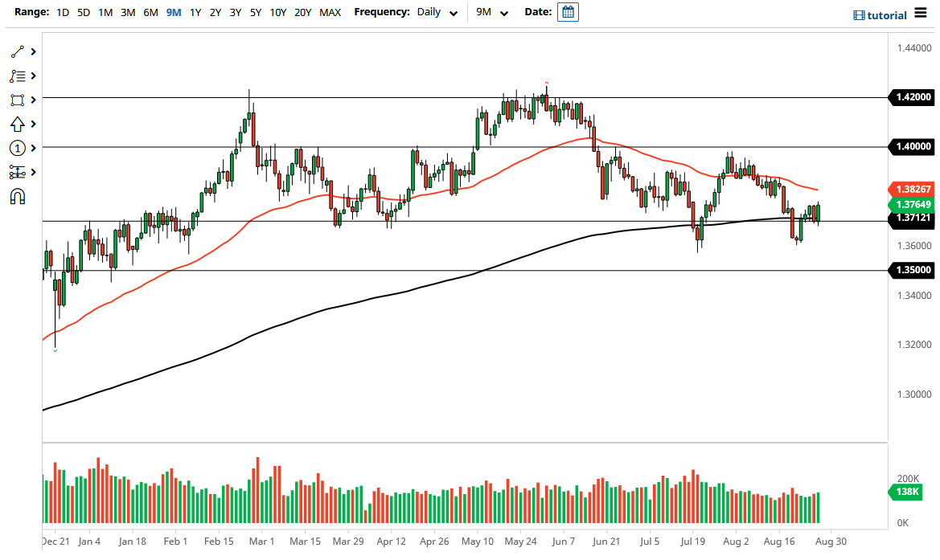940x560 pixels.
Task: Select the active 9M range
Action: (x=174, y=12)
